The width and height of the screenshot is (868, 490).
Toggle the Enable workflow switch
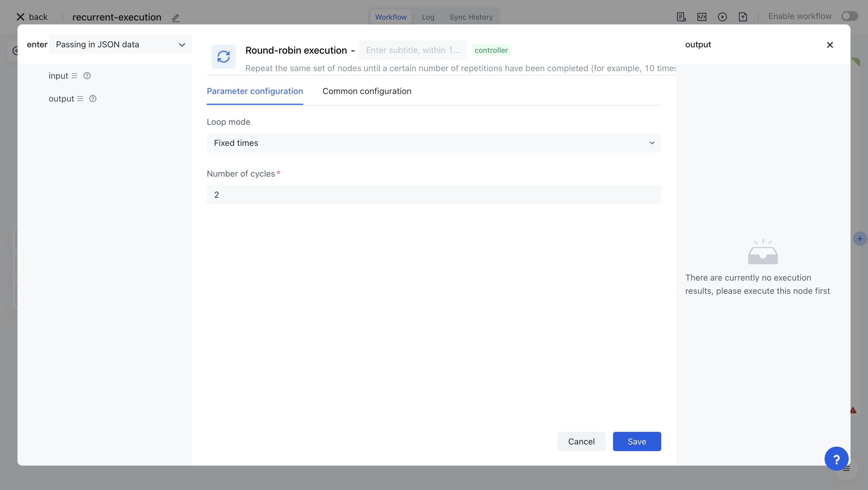(849, 16)
